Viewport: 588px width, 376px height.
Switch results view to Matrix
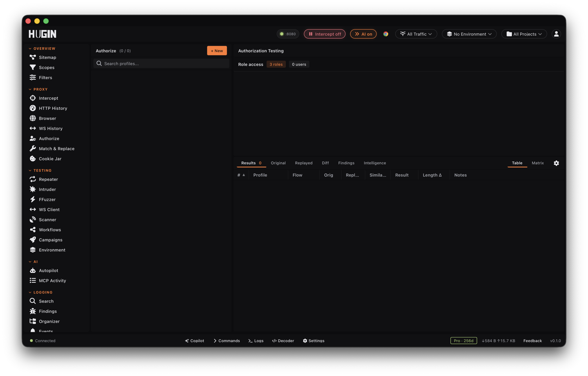pos(537,163)
